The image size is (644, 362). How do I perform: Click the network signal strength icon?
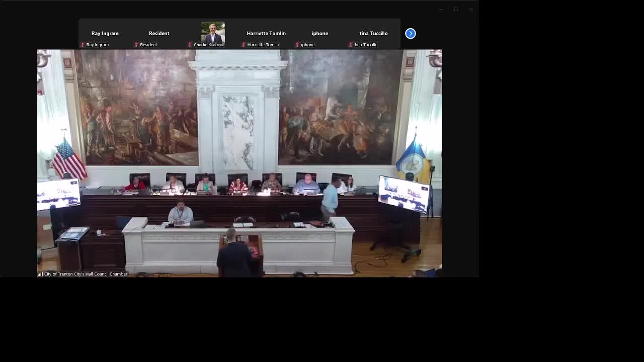coord(40,274)
